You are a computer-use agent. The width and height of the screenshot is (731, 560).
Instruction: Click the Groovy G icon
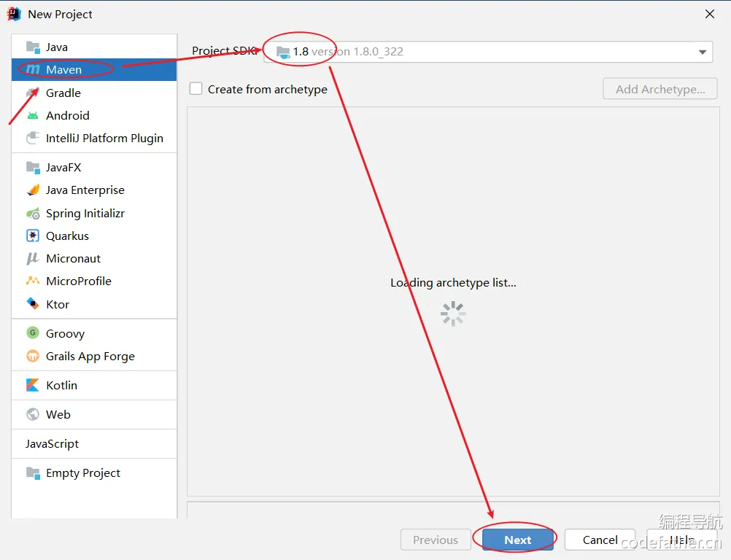pyautogui.click(x=33, y=332)
